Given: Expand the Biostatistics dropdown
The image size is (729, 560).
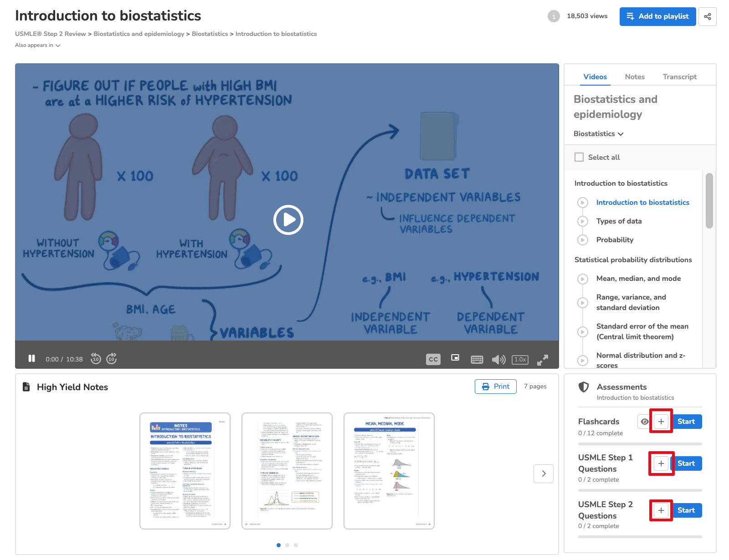Looking at the screenshot, I should tap(598, 134).
